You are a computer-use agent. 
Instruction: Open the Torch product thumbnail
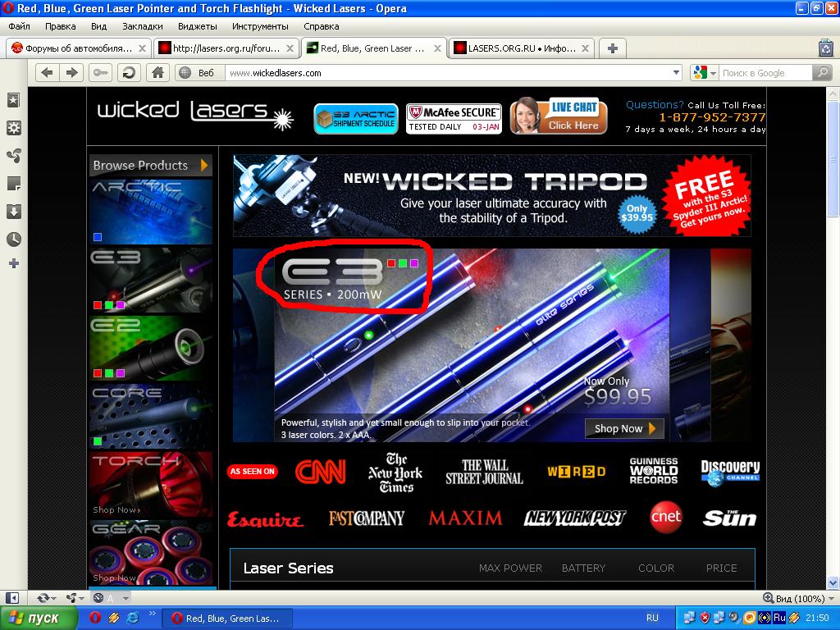(x=151, y=484)
